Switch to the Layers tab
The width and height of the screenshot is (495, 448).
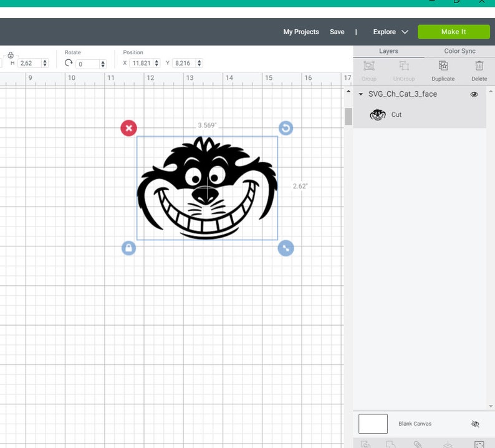[388, 51]
